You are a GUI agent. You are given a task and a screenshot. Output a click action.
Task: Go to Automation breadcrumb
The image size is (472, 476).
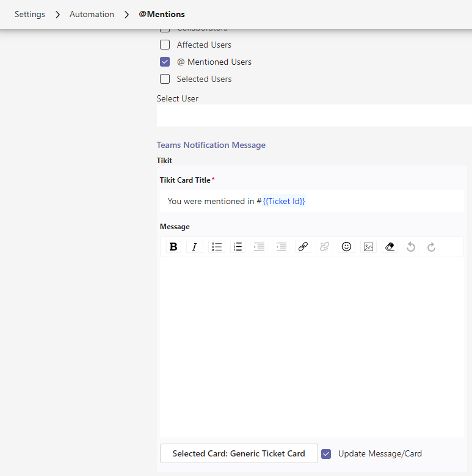pos(92,14)
